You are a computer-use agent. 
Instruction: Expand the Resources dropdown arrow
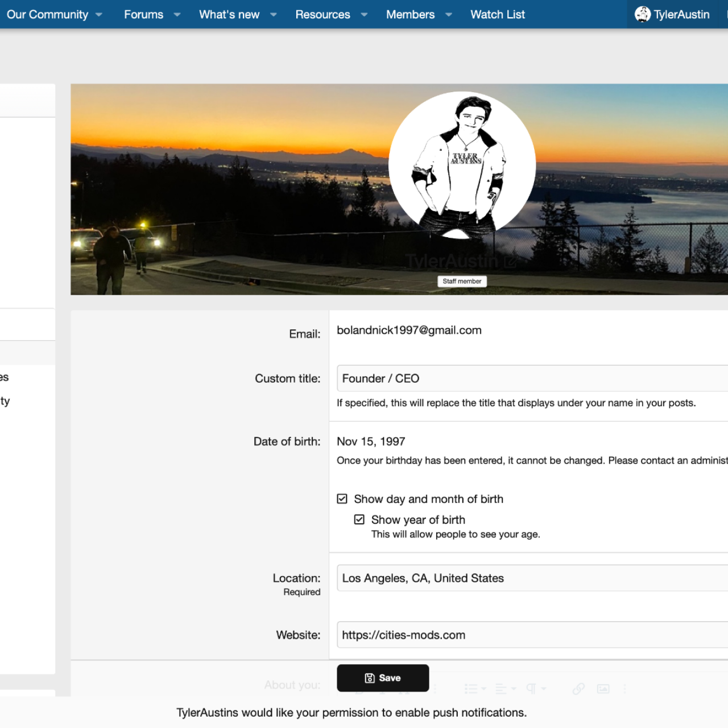[364, 15]
